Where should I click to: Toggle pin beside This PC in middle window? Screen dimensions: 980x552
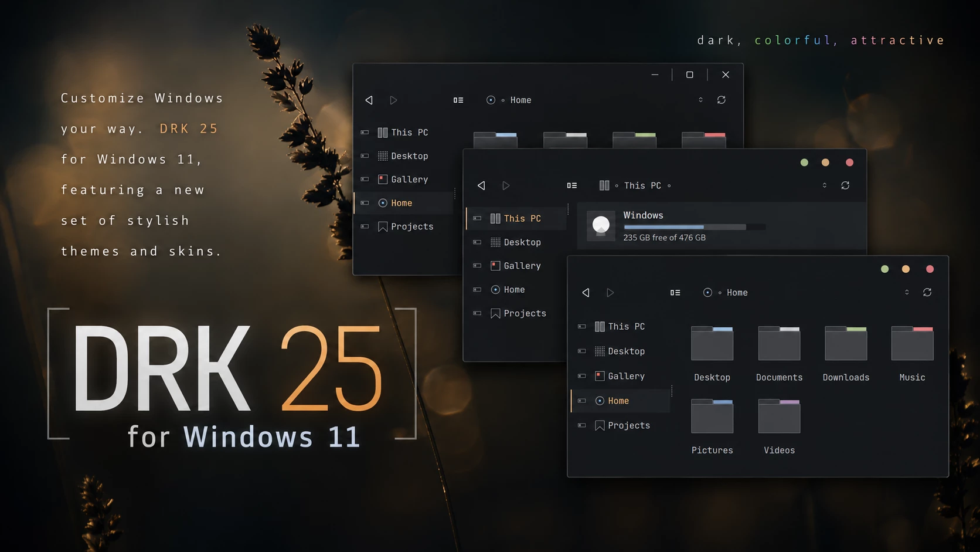pyautogui.click(x=477, y=218)
